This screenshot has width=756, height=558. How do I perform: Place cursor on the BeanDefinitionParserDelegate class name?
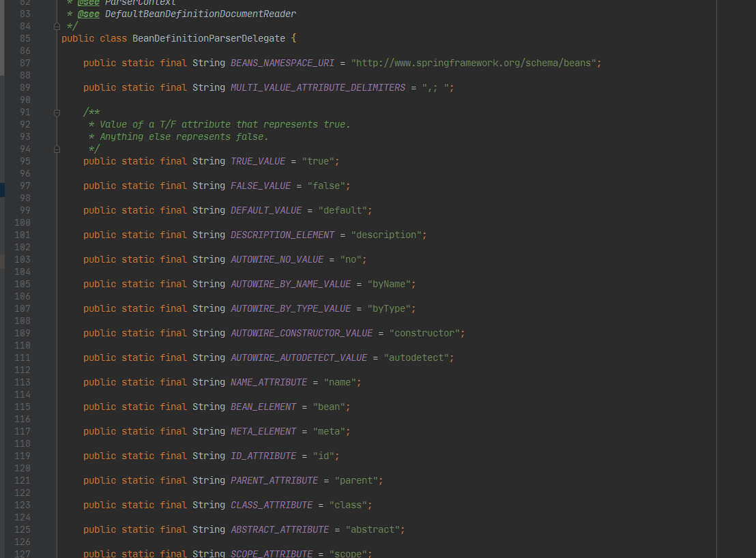pos(209,39)
